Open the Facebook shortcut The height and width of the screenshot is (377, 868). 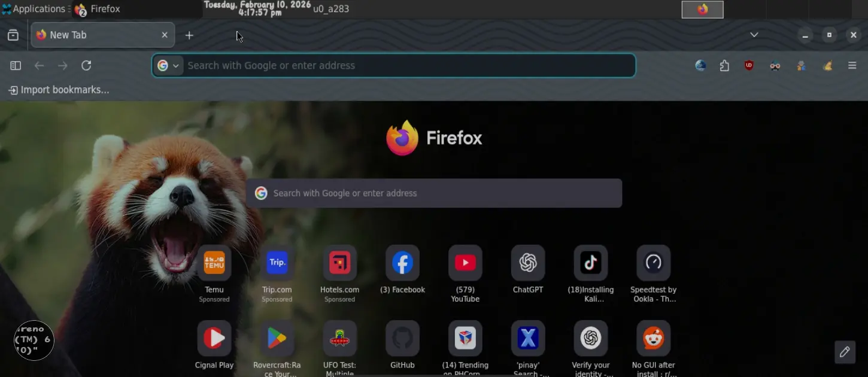(x=402, y=263)
